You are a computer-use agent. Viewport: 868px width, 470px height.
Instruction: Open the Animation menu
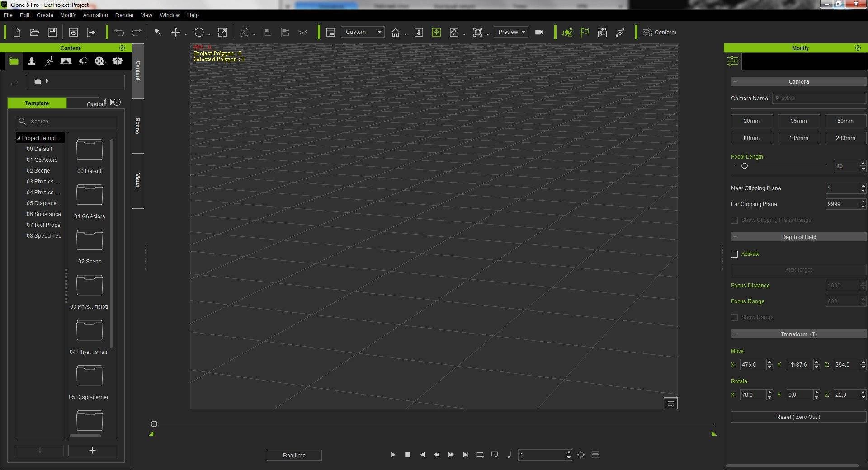[x=95, y=15]
